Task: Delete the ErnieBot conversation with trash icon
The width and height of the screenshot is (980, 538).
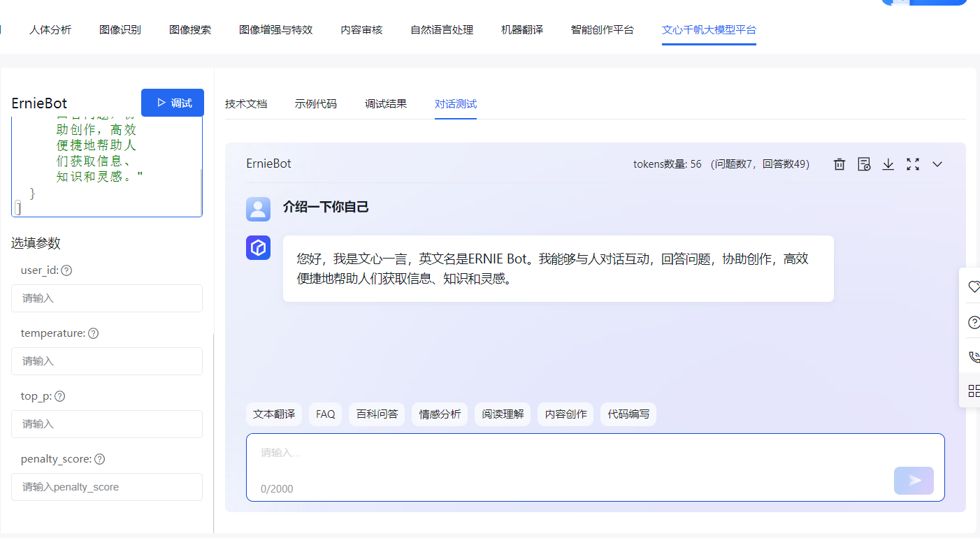Action: click(840, 164)
